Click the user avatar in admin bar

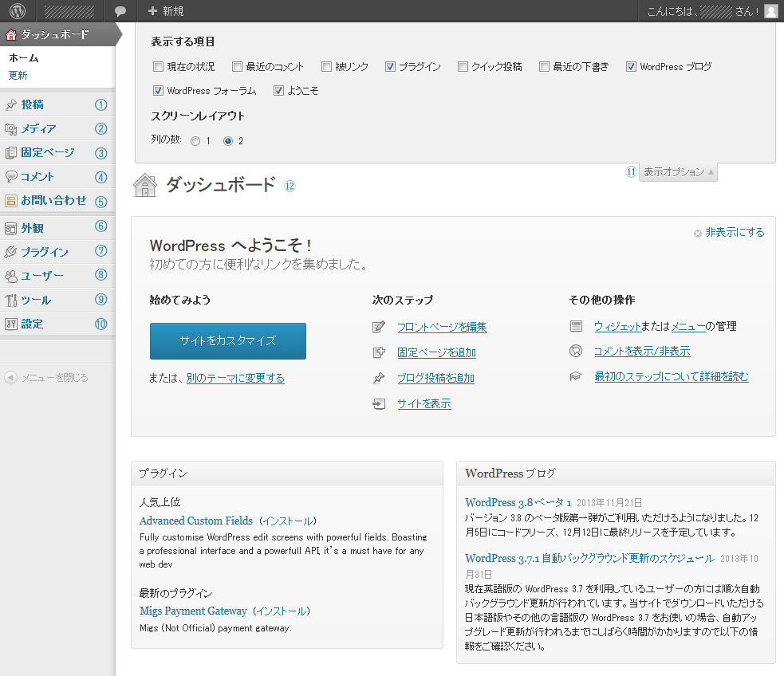coord(771,11)
